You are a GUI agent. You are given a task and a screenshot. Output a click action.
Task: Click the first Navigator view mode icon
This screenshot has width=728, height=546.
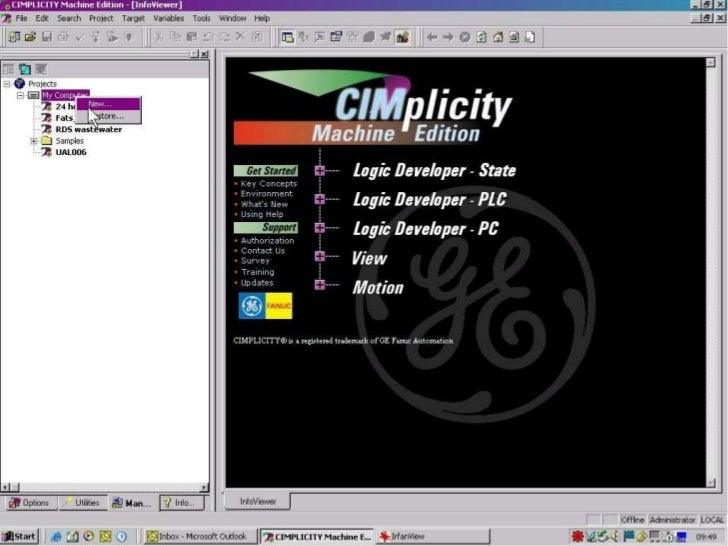pos(8,69)
